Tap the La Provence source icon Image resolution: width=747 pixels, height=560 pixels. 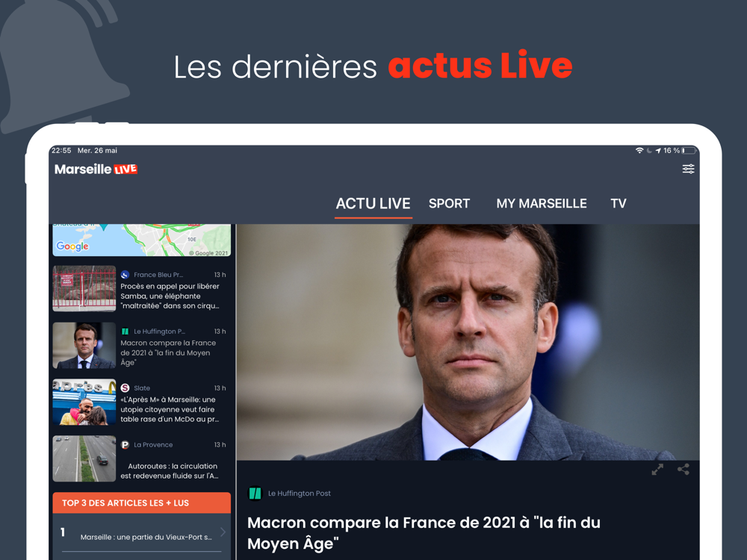point(125,445)
